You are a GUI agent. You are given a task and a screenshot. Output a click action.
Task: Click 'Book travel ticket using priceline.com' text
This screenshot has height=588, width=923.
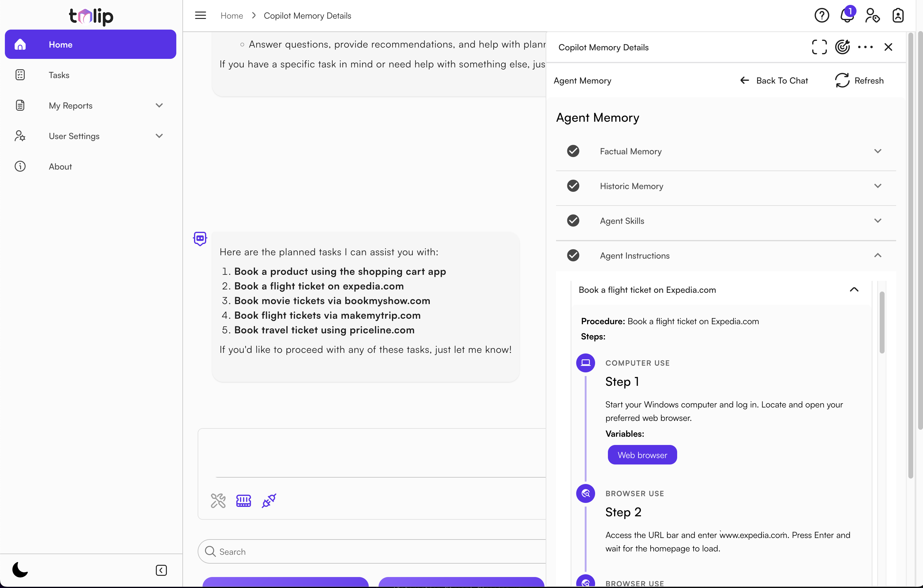[324, 330]
